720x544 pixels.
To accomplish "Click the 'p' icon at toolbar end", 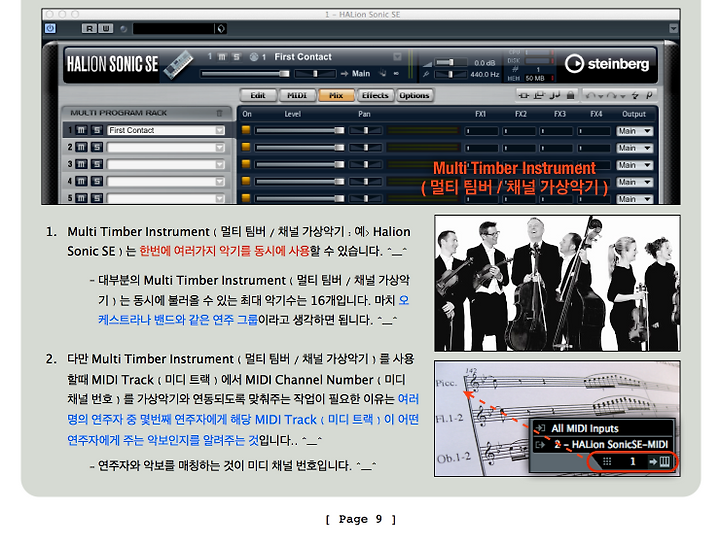I will pos(649,95).
